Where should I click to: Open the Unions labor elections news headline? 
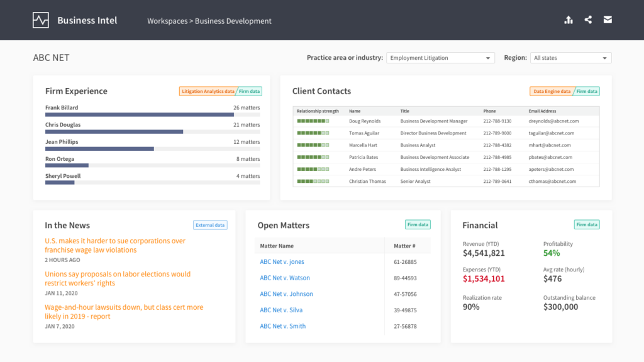tap(118, 278)
